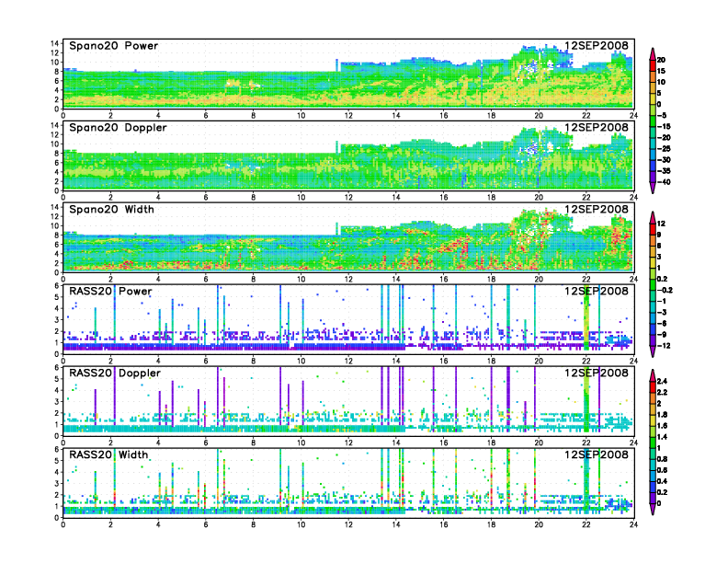
Task: Click the '0.8' label on the bottom colorbar
Action: point(663,459)
